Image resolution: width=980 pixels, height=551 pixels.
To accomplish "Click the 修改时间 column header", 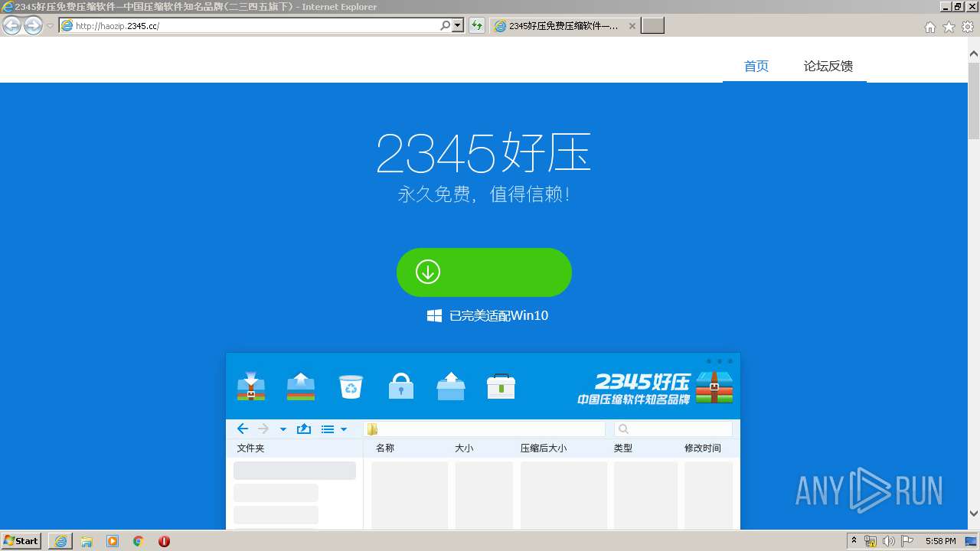I will [703, 448].
